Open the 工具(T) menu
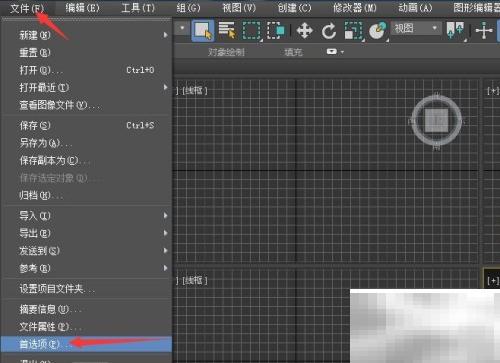The height and width of the screenshot is (363, 500). (138, 8)
